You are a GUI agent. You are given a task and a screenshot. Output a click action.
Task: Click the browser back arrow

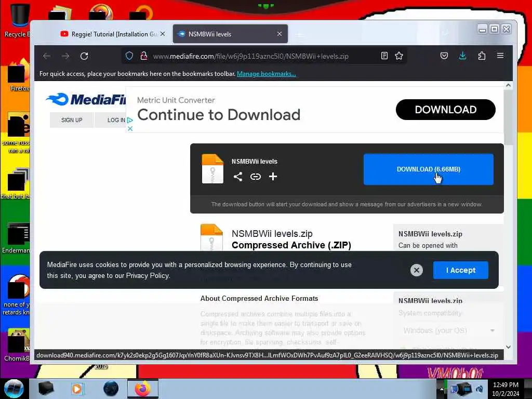click(x=47, y=56)
